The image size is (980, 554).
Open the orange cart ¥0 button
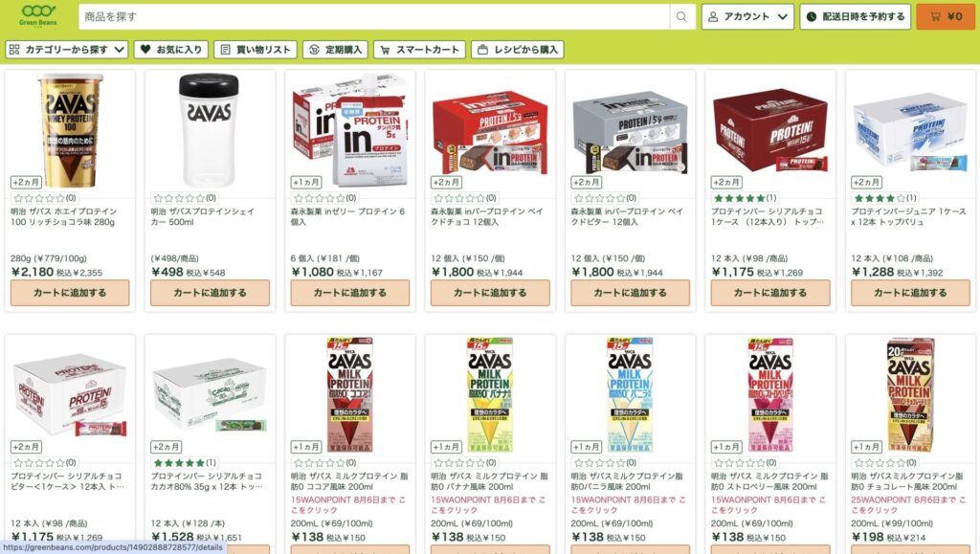(945, 17)
